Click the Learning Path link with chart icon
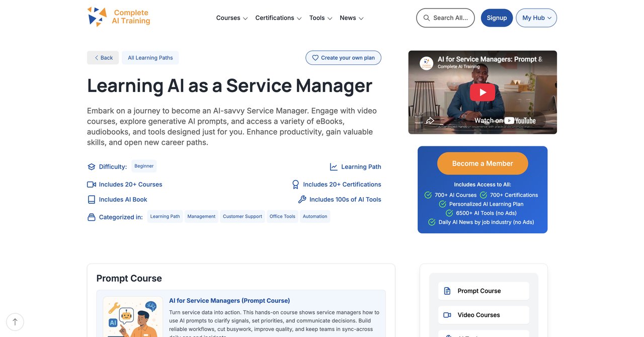Image resolution: width=644 pixels, height=337 pixels. (x=355, y=167)
